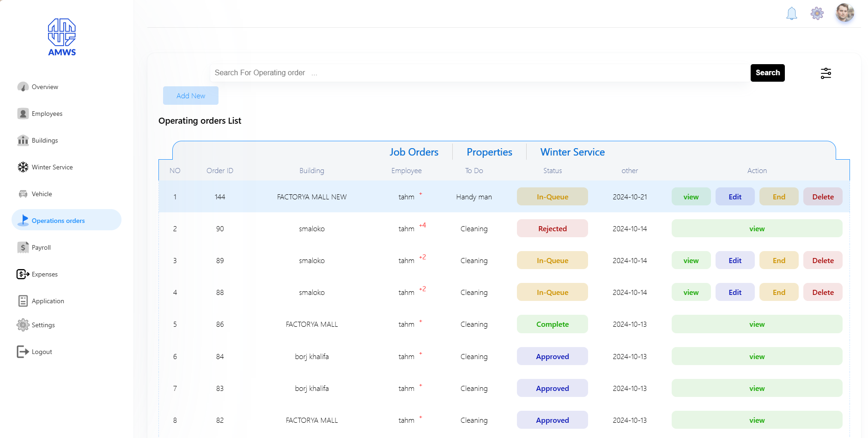Open the gear settings icon in header

click(817, 13)
